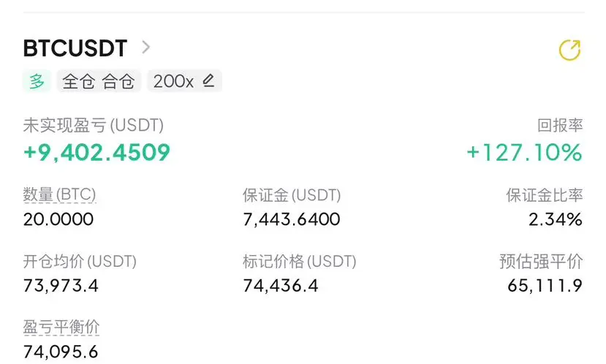Click the 标记价格 (USDT) label

pyautogui.click(x=300, y=261)
